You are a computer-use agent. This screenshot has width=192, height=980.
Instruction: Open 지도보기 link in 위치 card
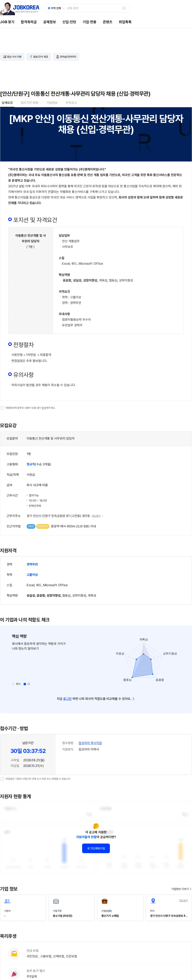pyautogui.click(x=183, y=901)
